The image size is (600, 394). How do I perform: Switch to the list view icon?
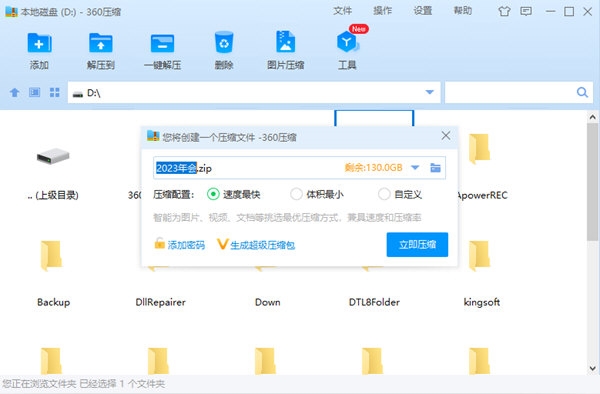coord(34,92)
